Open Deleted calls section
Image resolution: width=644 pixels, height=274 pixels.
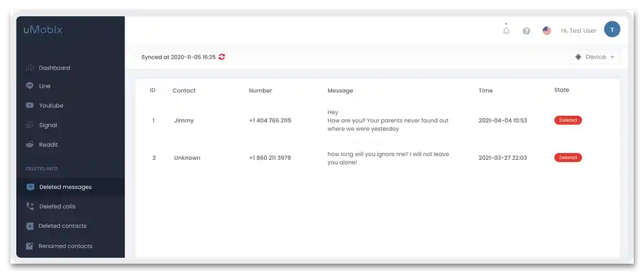[57, 207]
